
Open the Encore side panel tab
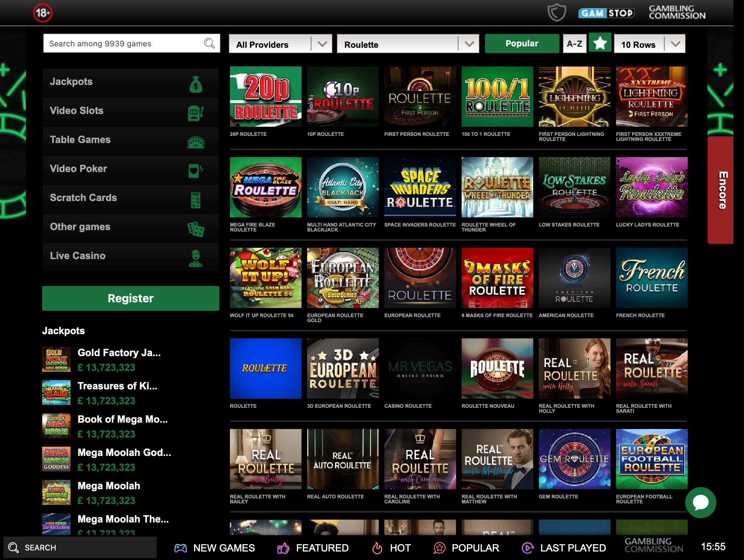tap(720, 190)
